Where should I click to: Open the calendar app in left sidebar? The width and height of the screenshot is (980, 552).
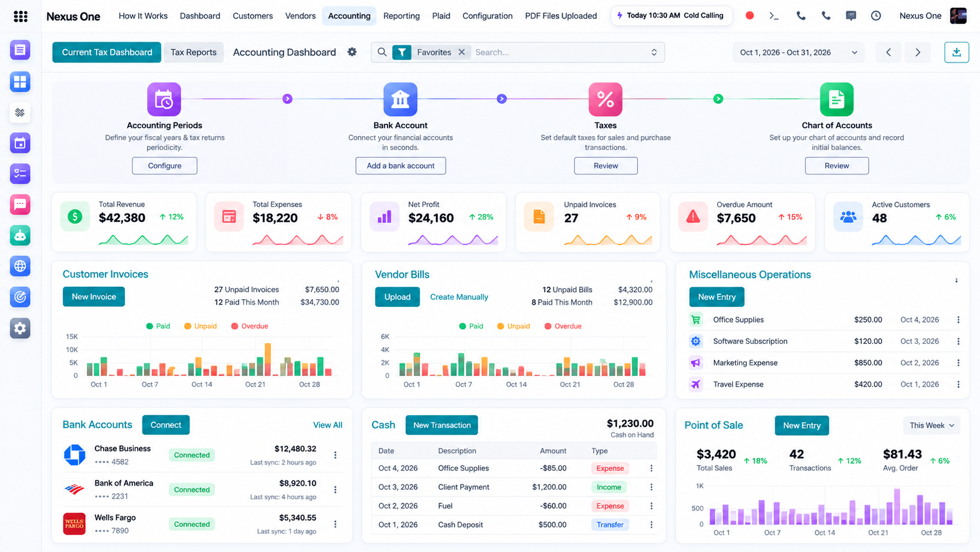tap(20, 143)
